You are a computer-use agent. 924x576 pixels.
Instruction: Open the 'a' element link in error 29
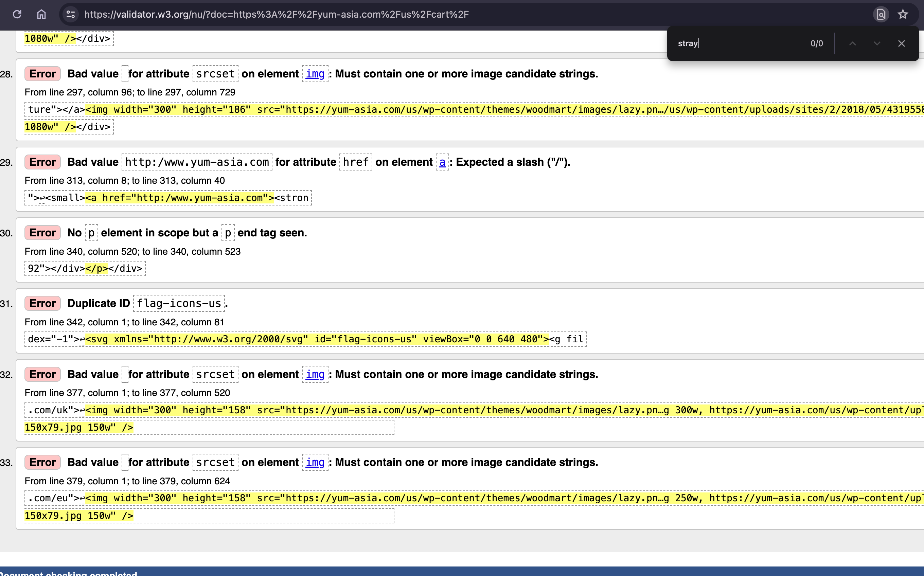point(442,162)
